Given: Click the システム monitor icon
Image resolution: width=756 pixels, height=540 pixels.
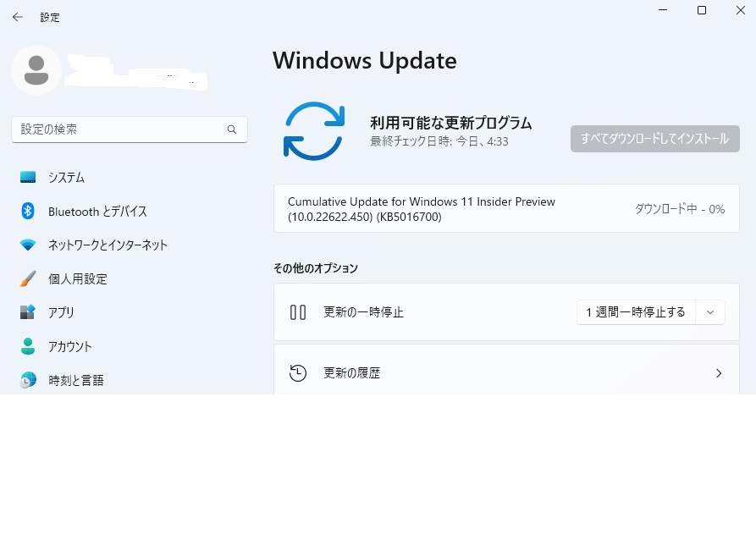Looking at the screenshot, I should 28,178.
